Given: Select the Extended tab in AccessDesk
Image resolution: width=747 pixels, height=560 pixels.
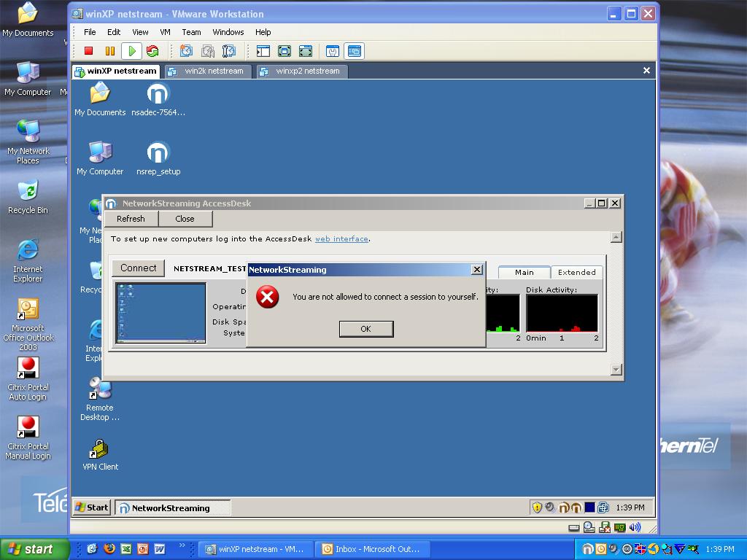Looking at the screenshot, I should pos(576,273).
